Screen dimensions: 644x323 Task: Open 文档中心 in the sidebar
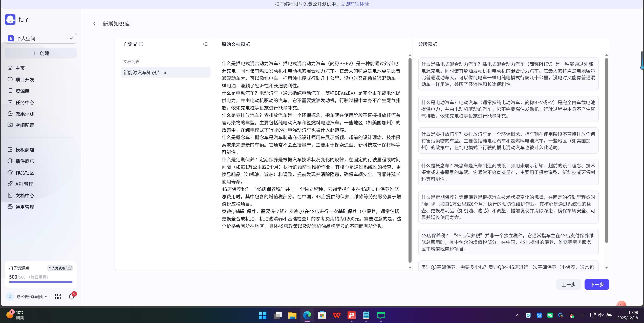tap(10, 195)
